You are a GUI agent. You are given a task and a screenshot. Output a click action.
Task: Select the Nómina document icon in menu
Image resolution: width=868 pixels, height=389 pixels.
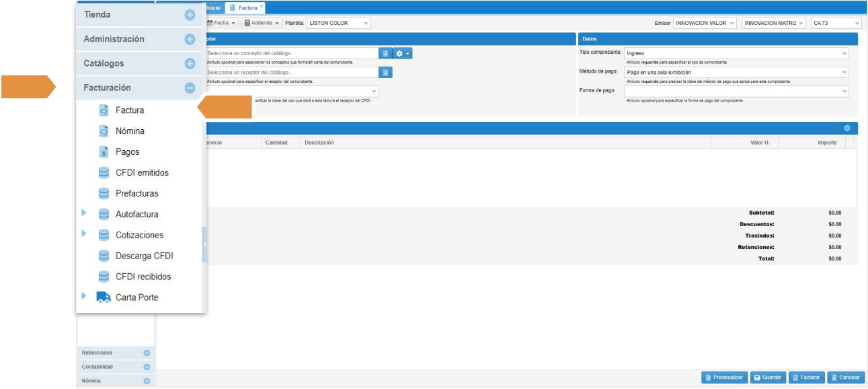(x=104, y=131)
